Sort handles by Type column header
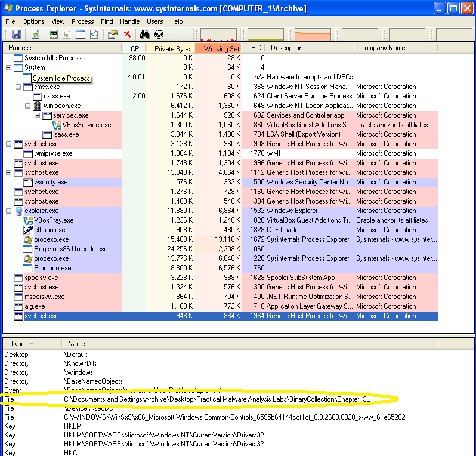Screen dimensions: 476x456 pyautogui.click(x=18, y=344)
